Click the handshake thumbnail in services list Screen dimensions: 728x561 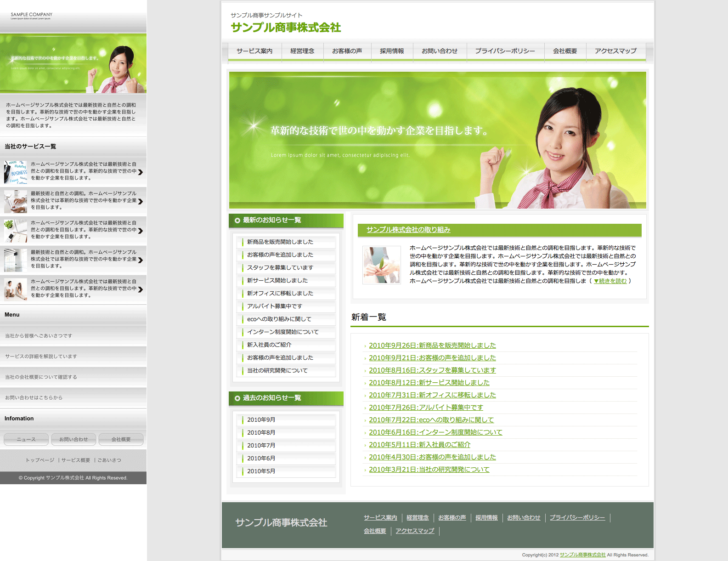pyautogui.click(x=16, y=201)
